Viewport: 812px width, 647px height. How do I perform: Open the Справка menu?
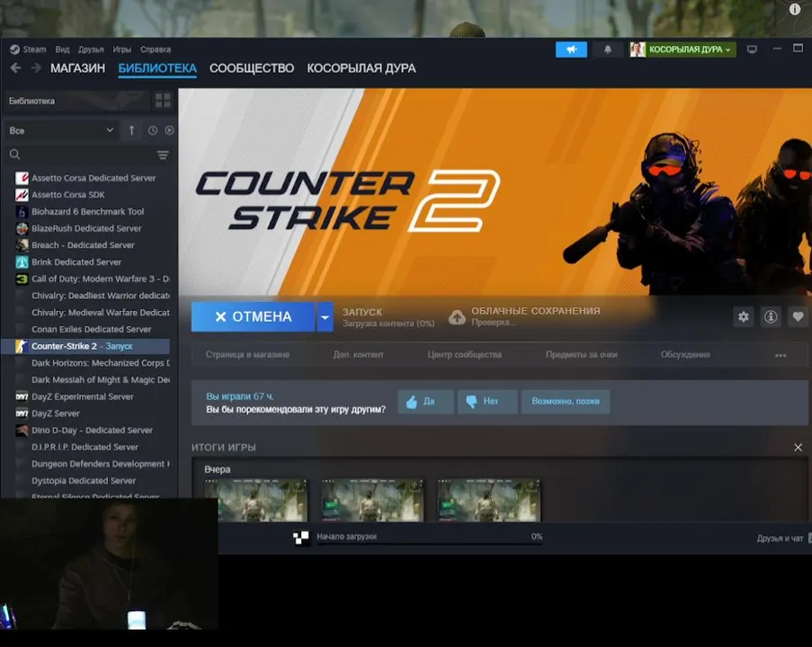pyautogui.click(x=156, y=49)
